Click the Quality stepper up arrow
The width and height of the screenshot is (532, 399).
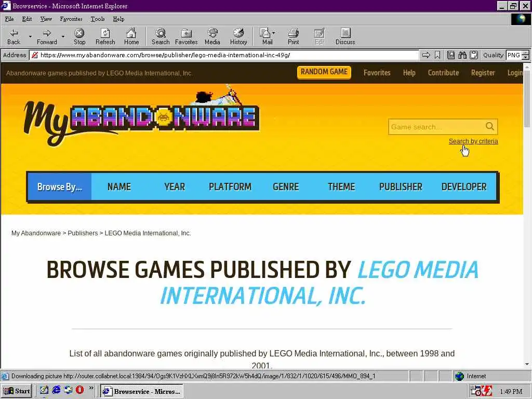(526, 52)
